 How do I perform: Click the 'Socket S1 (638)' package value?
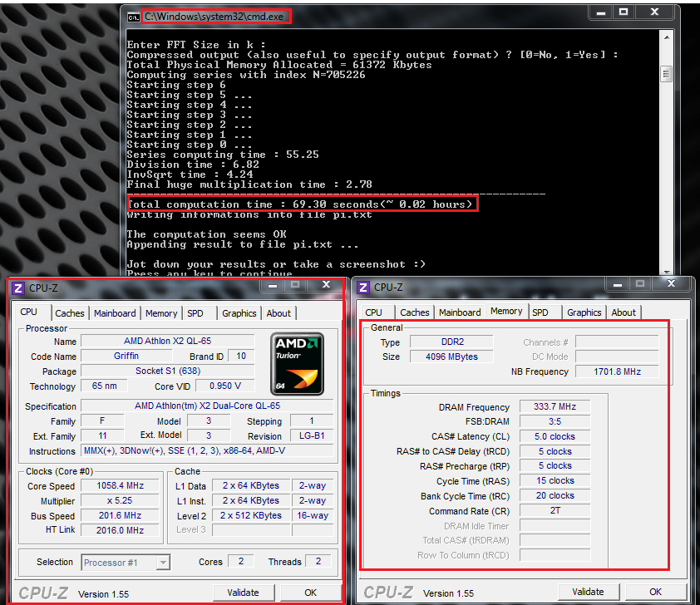click(x=167, y=371)
